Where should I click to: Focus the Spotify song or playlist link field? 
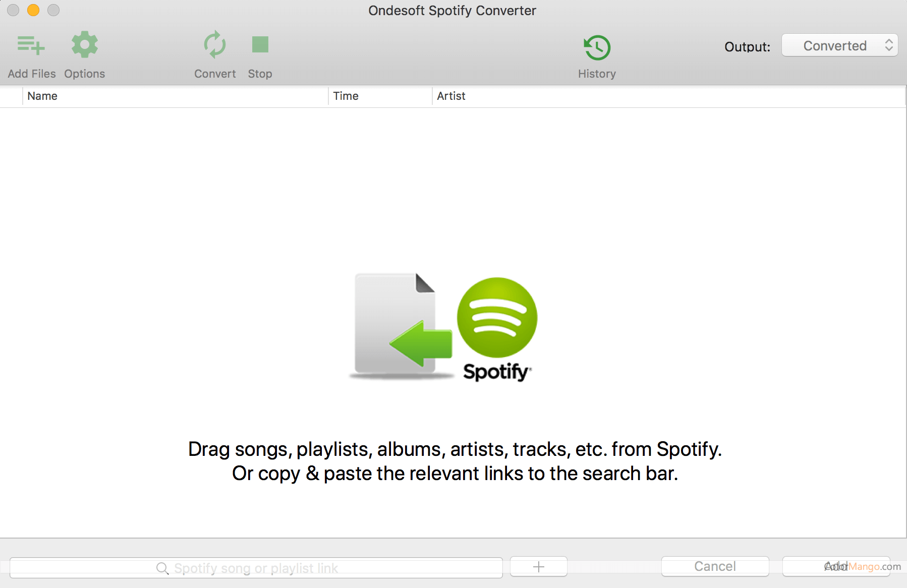tap(303, 568)
